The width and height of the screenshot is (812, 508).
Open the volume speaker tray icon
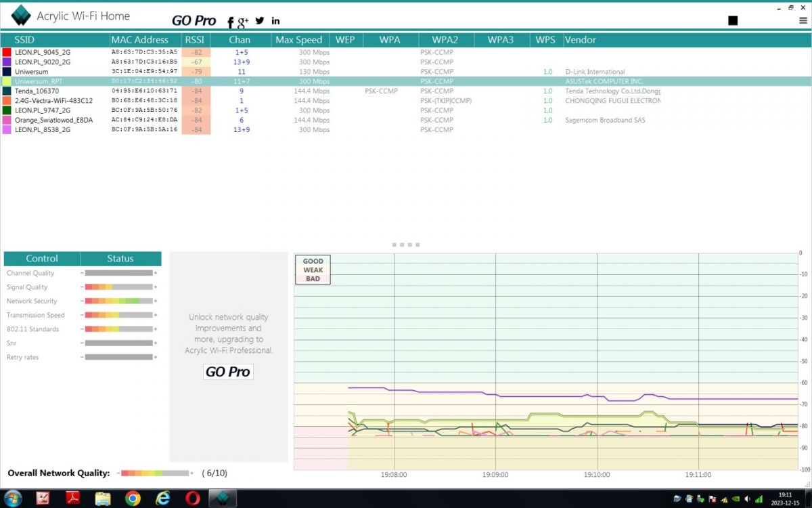(x=748, y=499)
